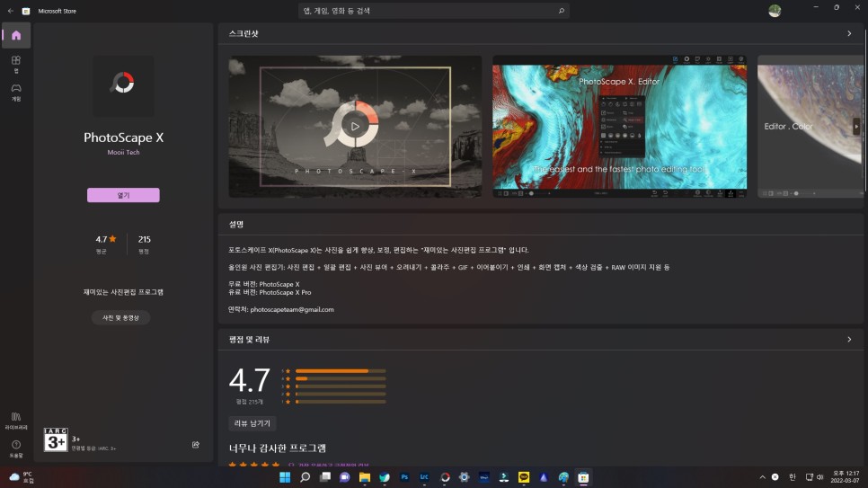Image resolution: width=868 pixels, height=488 pixels.
Task: Click the 215 ratings count in the left panel
Action: (x=144, y=239)
